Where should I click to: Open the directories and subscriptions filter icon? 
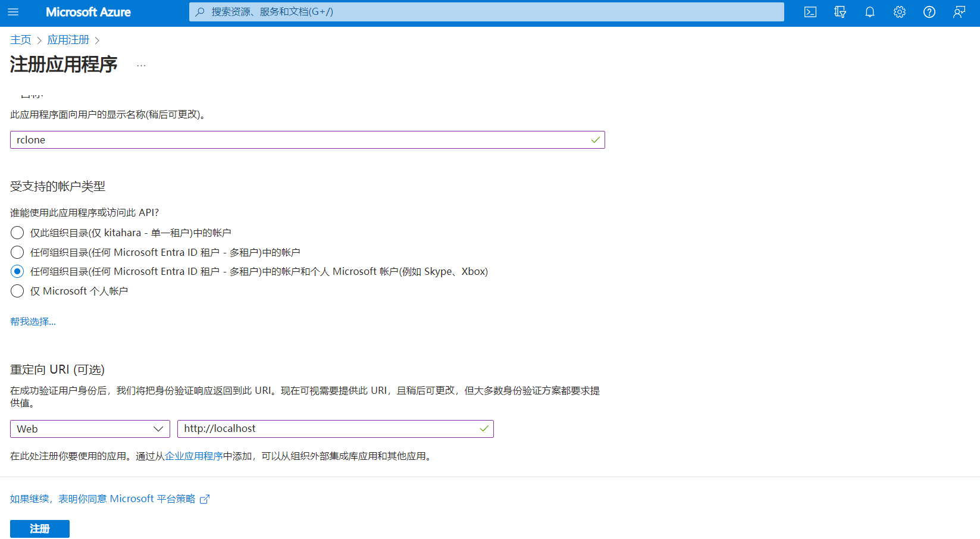(840, 12)
